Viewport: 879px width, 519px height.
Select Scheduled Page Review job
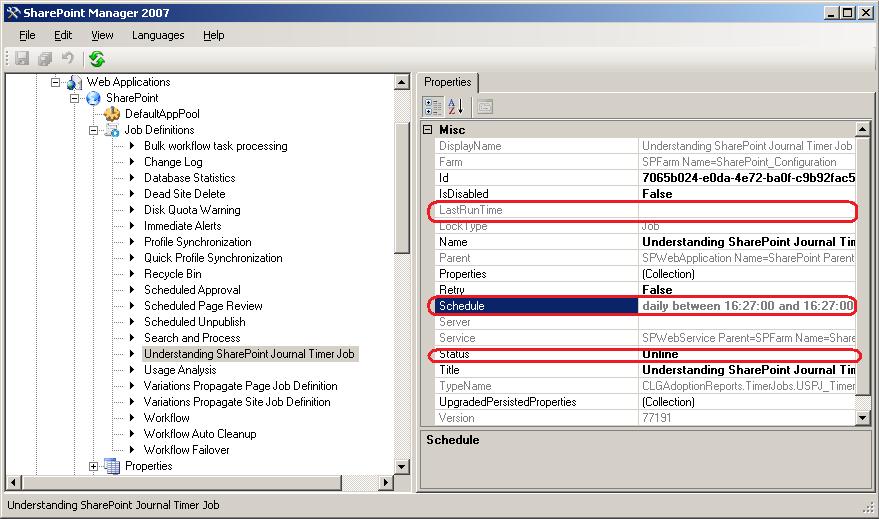point(203,306)
